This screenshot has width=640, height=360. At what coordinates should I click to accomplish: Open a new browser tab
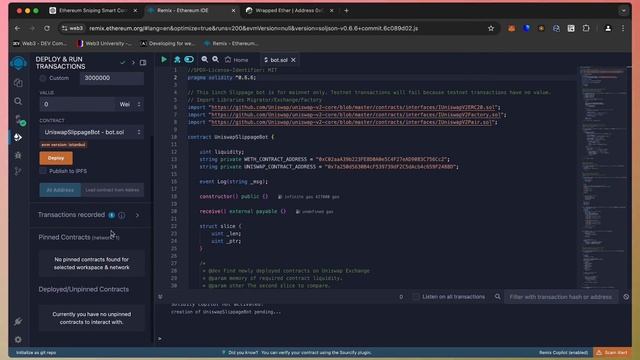346,11
